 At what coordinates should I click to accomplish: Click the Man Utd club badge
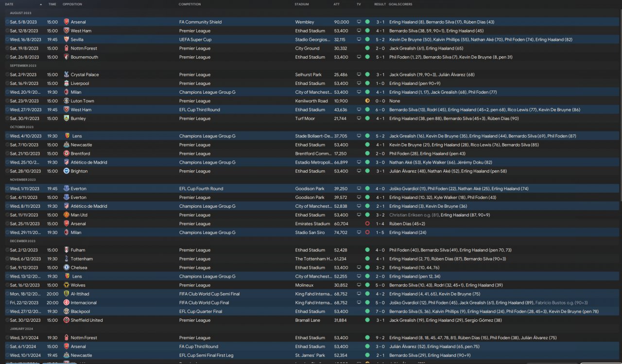pyautogui.click(x=67, y=215)
